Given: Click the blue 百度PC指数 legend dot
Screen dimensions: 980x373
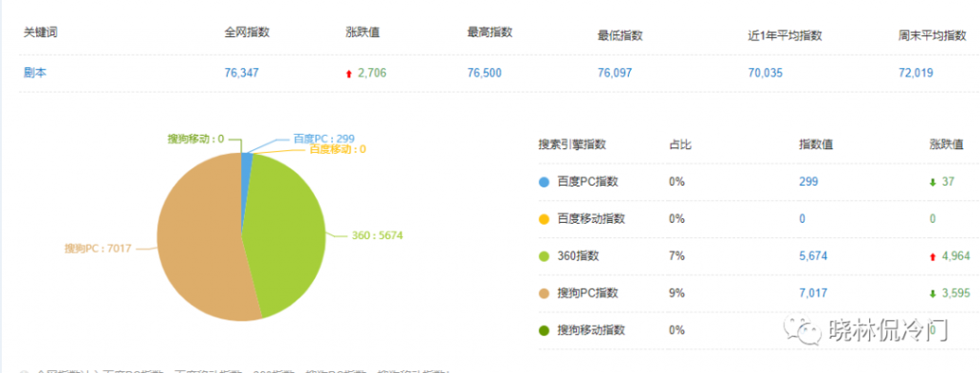Looking at the screenshot, I should [544, 182].
